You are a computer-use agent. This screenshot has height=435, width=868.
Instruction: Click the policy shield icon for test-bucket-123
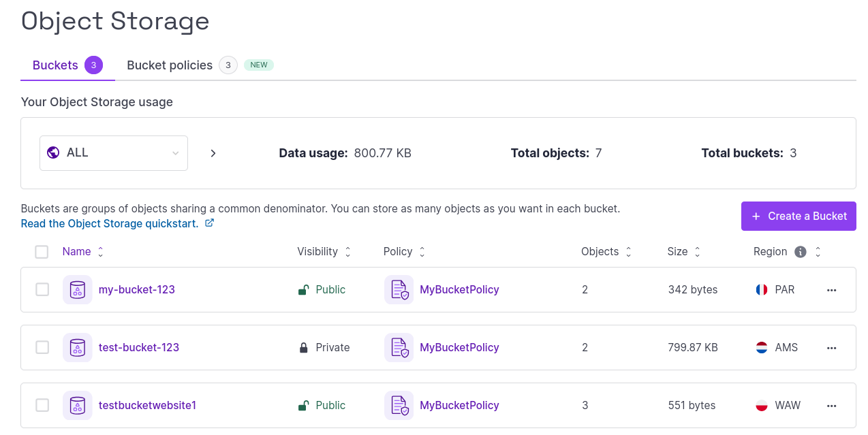click(x=399, y=348)
